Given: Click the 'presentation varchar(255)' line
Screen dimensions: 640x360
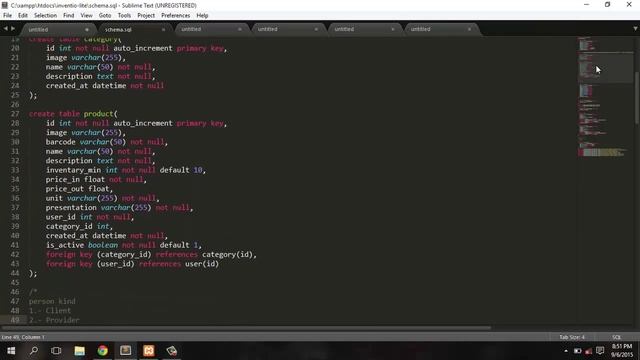Looking at the screenshot, I should 119,208.
